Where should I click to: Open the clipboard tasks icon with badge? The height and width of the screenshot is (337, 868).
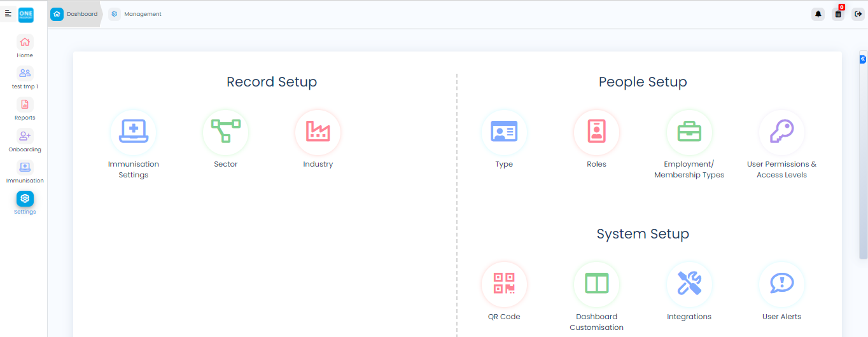click(x=838, y=14)
